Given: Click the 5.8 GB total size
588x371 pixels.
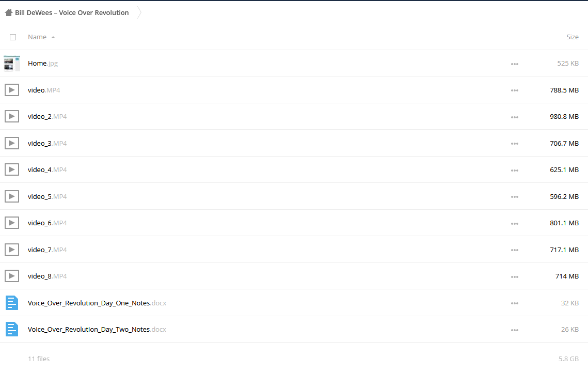Looking at the screenshot, I should click(568, 359).
